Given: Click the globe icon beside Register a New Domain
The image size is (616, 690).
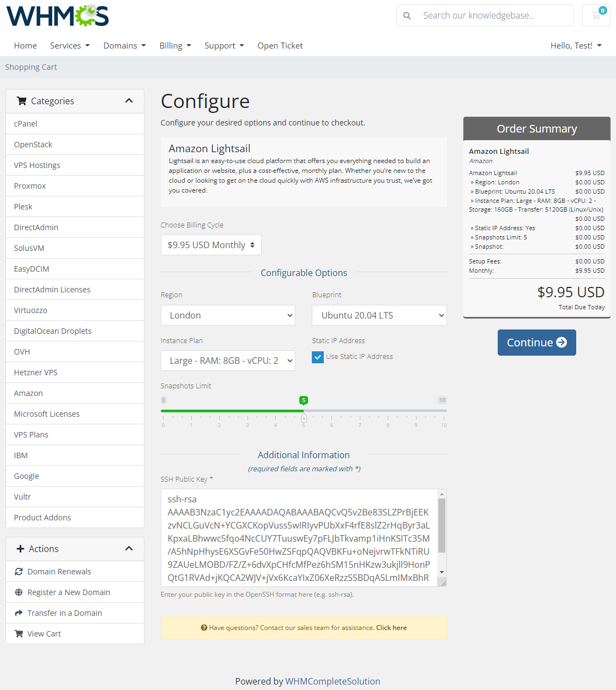Looking at the screenshot, I should pyautogui.click(x=19, y=592).
